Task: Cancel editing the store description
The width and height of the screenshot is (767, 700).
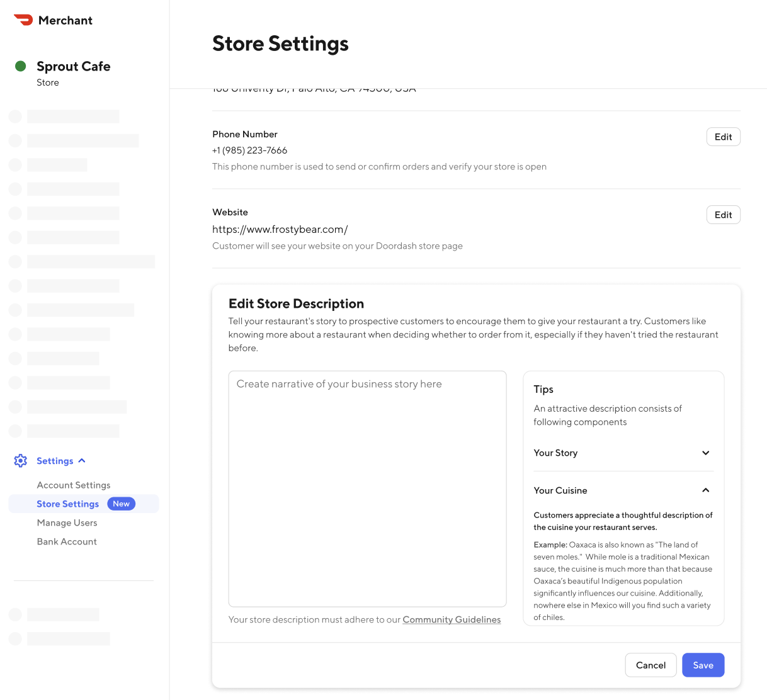Action: (651, 665)
